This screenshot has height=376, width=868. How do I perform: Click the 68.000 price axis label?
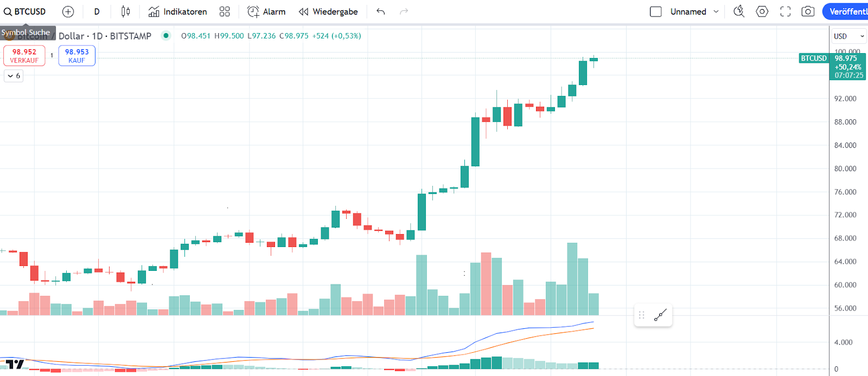pos(845,238)
